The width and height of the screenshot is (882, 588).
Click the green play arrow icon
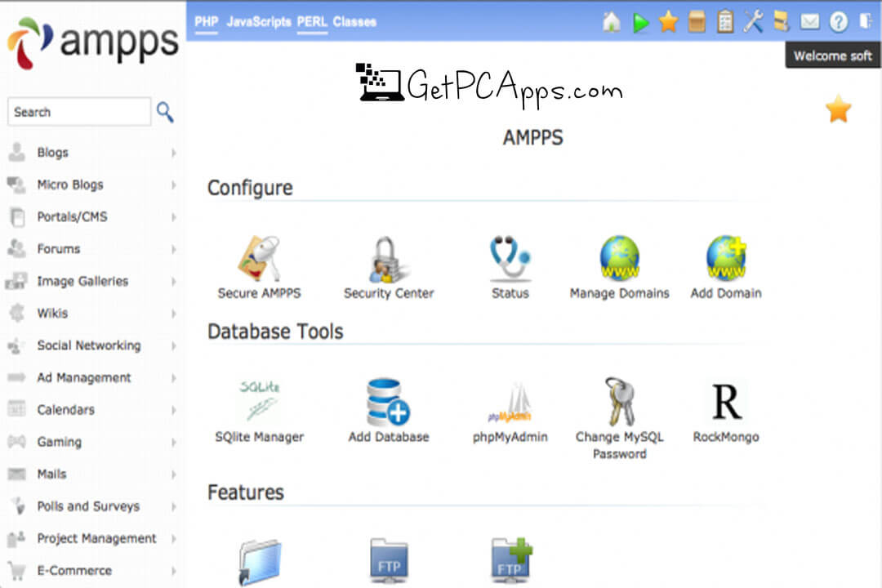pyautogui.click(x=640, y=23)
